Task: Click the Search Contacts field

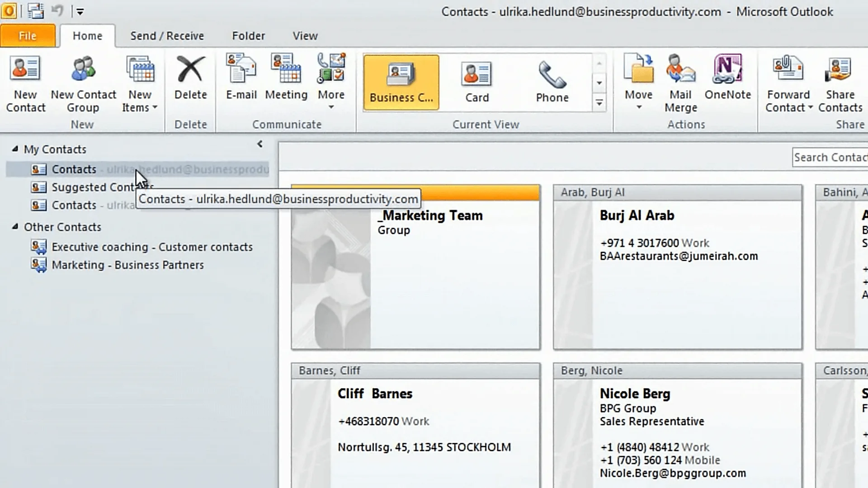Action: point(830,157)
